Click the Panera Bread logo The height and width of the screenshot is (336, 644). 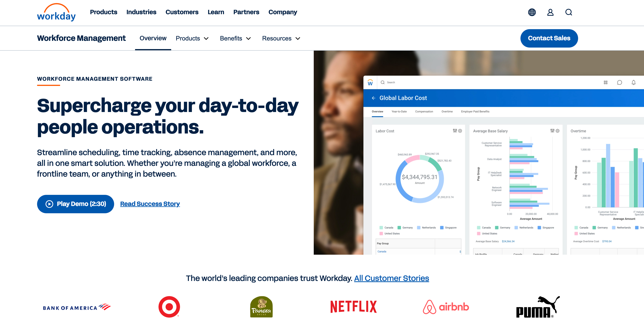(x=261, y=307)
